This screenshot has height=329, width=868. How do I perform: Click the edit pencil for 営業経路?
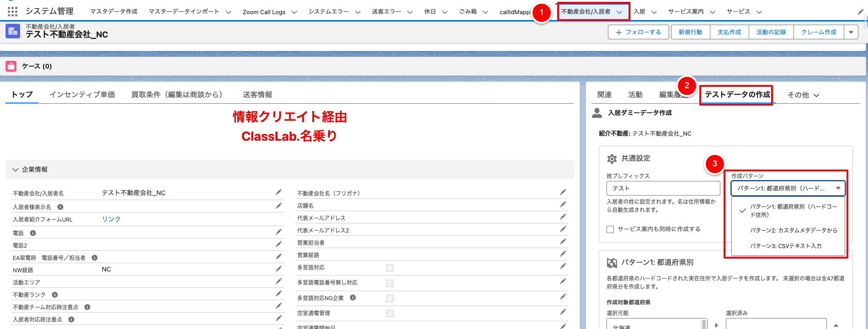[563, 254]
